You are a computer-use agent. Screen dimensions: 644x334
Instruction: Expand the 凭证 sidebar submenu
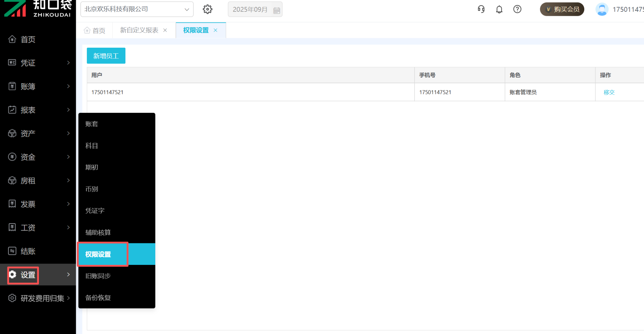[68, 63]
